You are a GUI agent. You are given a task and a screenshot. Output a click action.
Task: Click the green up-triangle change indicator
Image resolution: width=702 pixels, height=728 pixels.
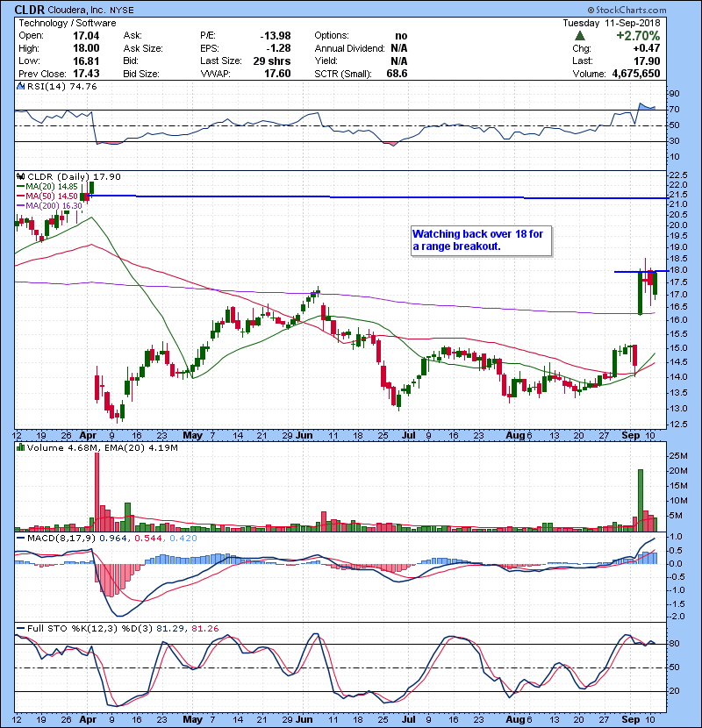(579, 36)
